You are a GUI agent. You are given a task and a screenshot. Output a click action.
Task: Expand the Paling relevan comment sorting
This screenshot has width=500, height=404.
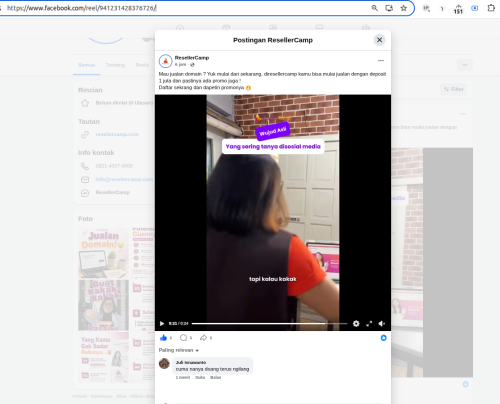179,350
